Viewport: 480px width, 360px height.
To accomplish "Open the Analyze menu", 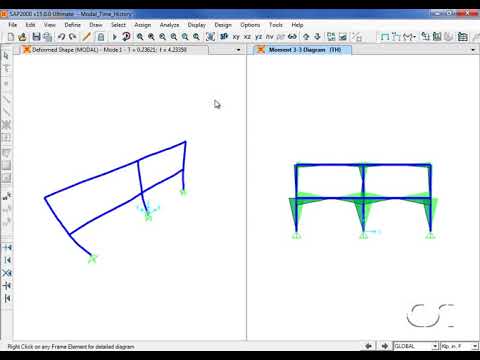I will coord(169,25).
